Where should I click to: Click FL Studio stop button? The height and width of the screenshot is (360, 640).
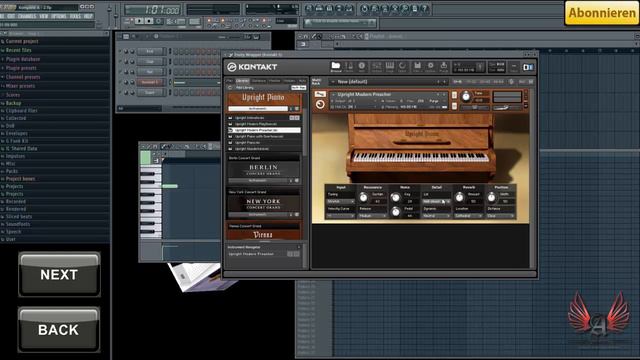[x=149, y=21]
